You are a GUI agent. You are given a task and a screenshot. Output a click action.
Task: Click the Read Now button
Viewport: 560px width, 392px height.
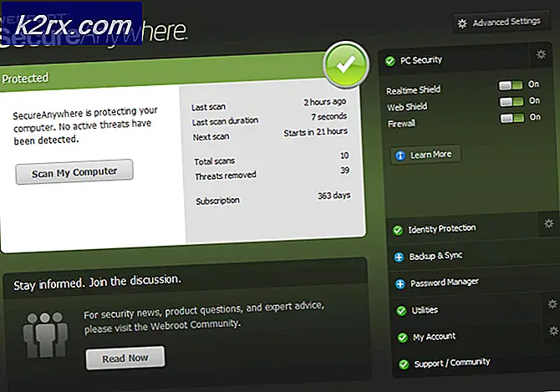point(125,358)
